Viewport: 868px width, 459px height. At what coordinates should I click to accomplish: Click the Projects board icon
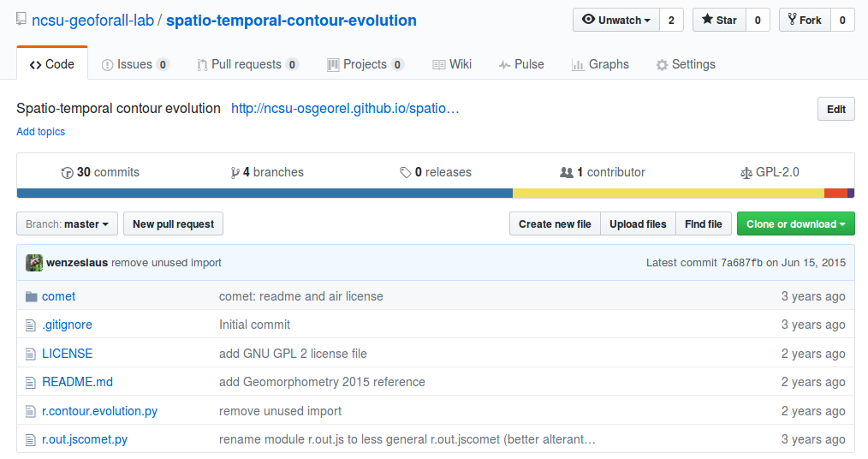(333, 65)
